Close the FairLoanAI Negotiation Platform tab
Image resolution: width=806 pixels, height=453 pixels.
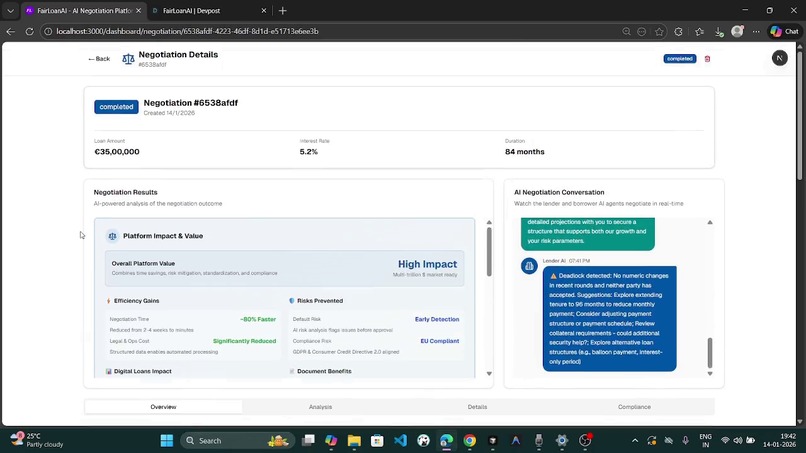tap(138, 11)
